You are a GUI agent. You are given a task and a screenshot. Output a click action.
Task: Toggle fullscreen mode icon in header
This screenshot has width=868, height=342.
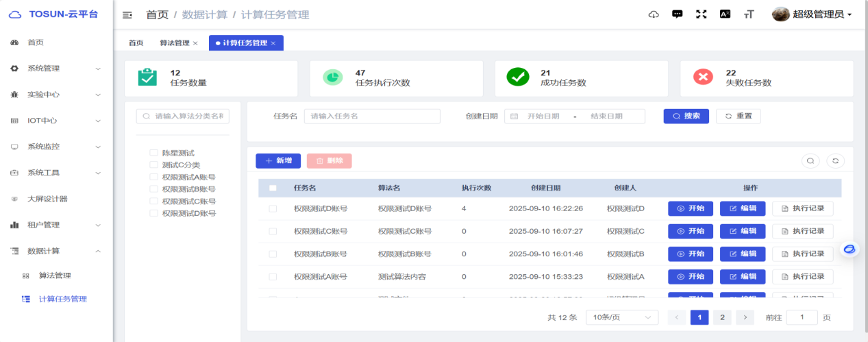(x=701, y=14)
